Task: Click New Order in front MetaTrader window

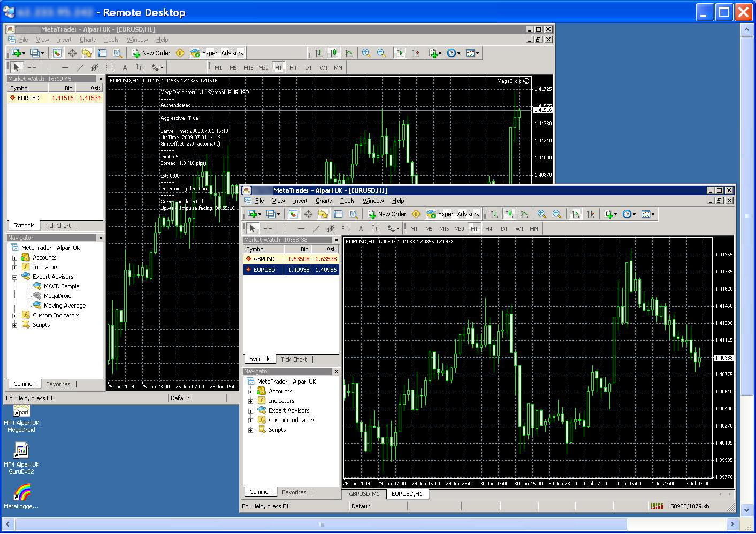Action: pos(387,214)
